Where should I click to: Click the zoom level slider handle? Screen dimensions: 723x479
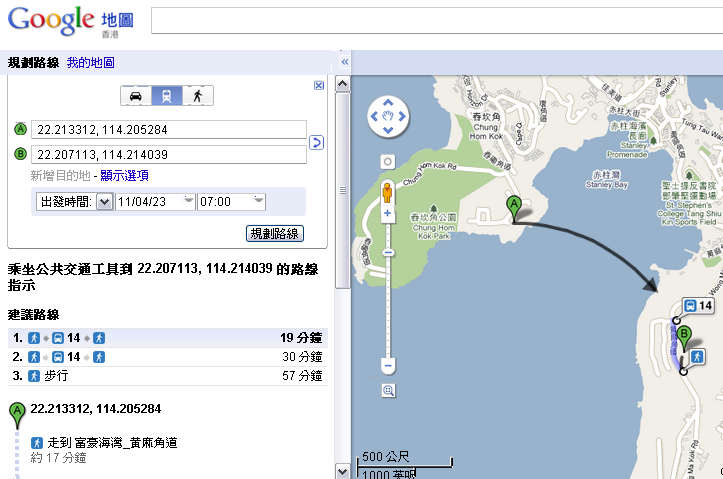point(388,253)
